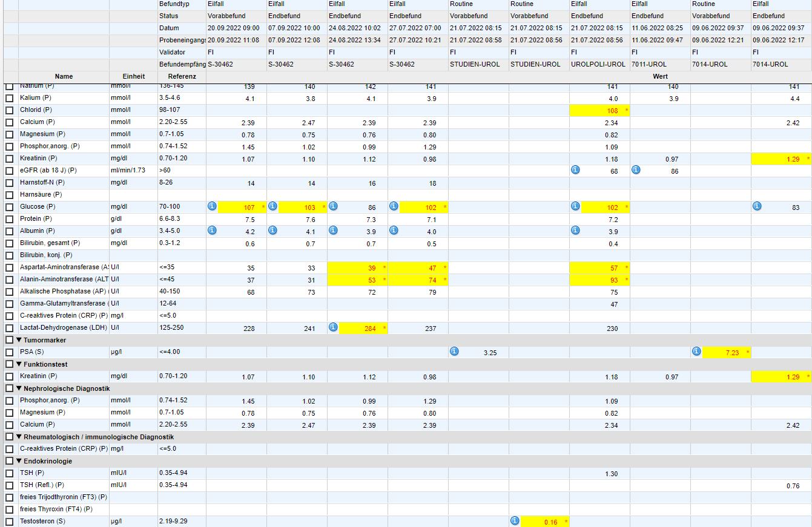The width and height of the screenshot is (812, 527).
Task: Collapse the Tumormarker section
Action: 19,340
